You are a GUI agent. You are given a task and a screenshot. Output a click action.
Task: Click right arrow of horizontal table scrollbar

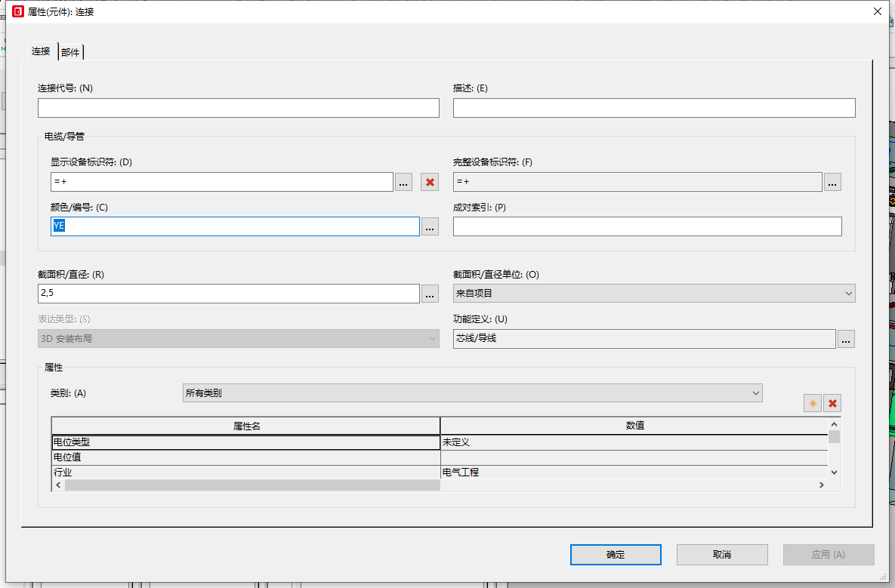822,485
